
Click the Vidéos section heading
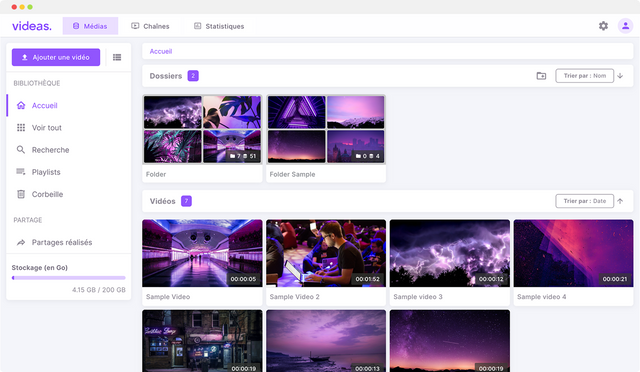[x=162, y=201]
